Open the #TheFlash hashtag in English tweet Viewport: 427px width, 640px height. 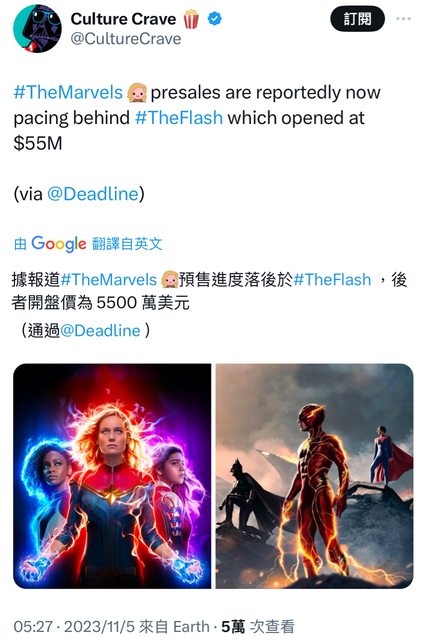point(179,118)
